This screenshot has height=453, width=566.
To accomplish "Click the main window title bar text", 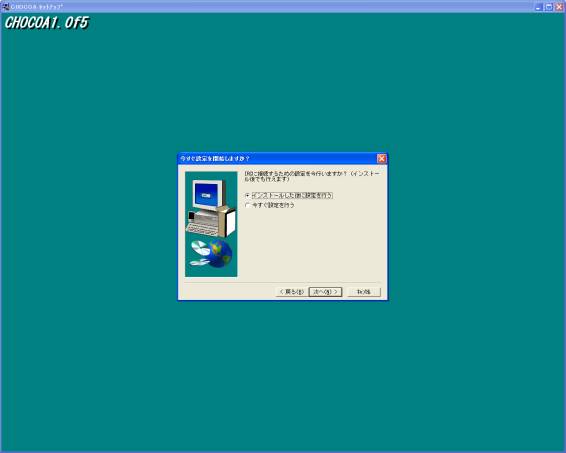I will (36, 6).
